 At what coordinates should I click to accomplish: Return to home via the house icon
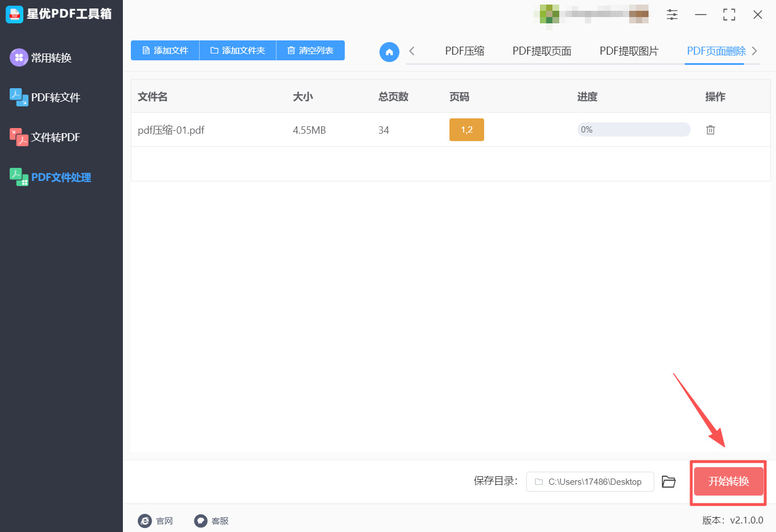pyautogui.click(x=389, y=51)
